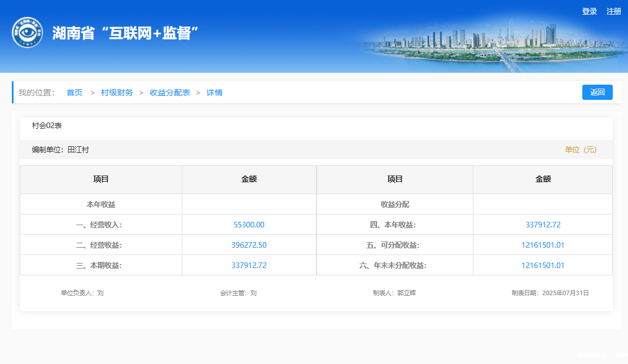Open the 注册 registration link
The image size is (628, 364).
[x=613, y=11]
